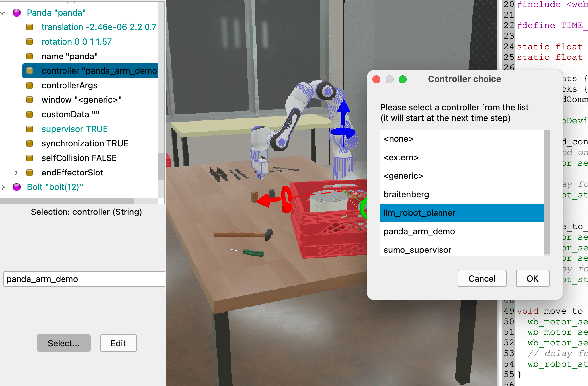Select the selfCollision FALSE field
The height and width of the screenshot is (386, 588).
click(79, 158)
